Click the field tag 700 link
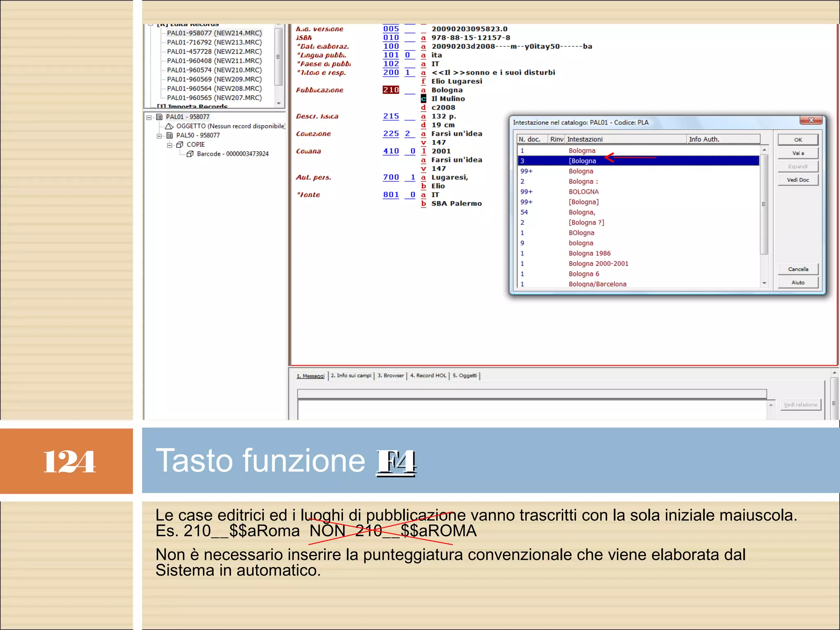Screen dimensions: 840x630 391,177
